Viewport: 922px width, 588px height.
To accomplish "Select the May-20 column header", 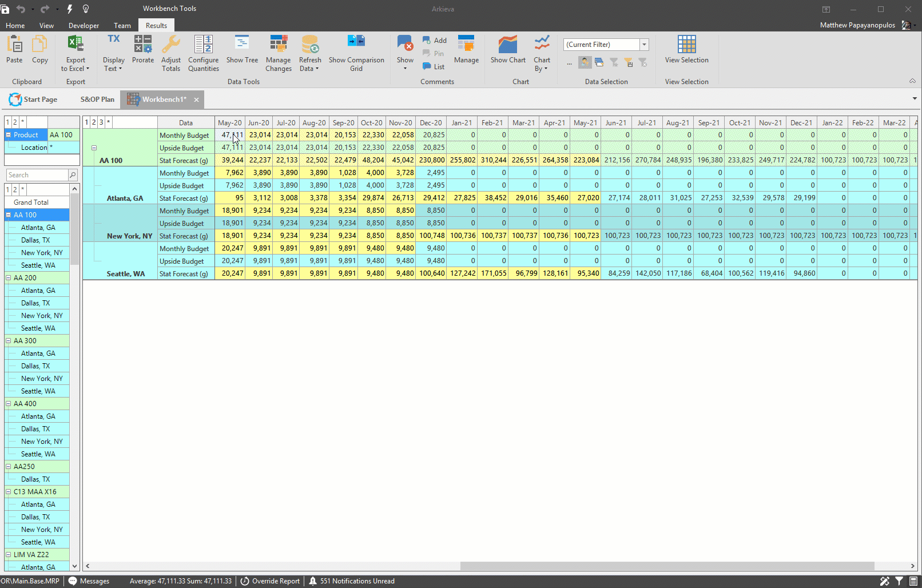I will coord(230,122).
